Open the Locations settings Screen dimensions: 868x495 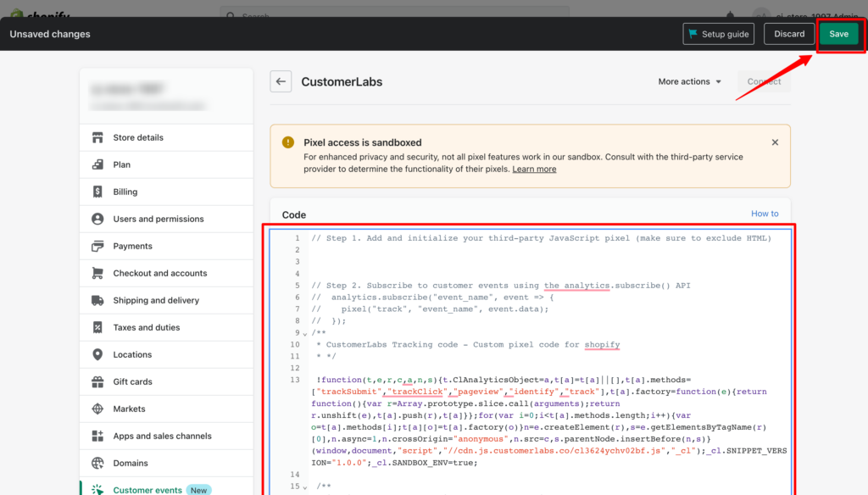[167, 354]
